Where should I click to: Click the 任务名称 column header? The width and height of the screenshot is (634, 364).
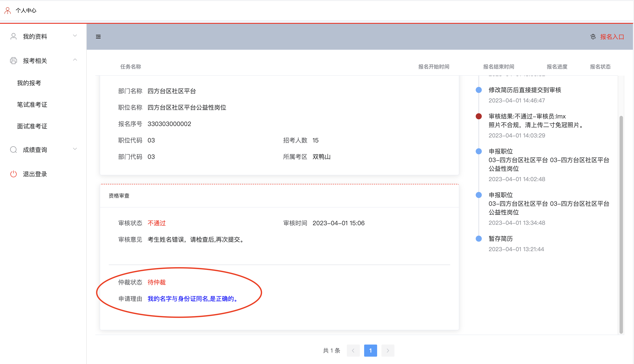[131, 67]
